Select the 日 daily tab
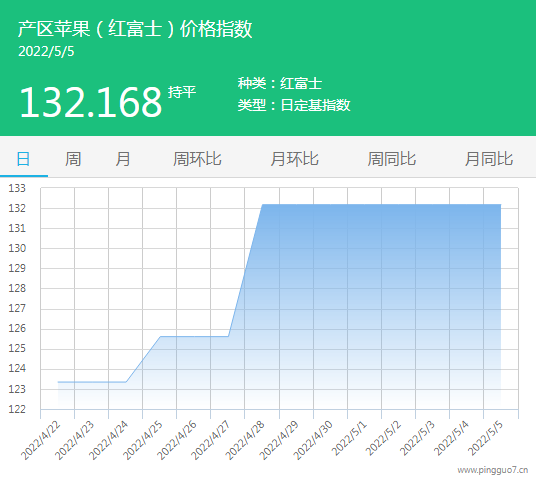Image resolution: width=536 pixels, height=479 pixels. tap(23, 159)
